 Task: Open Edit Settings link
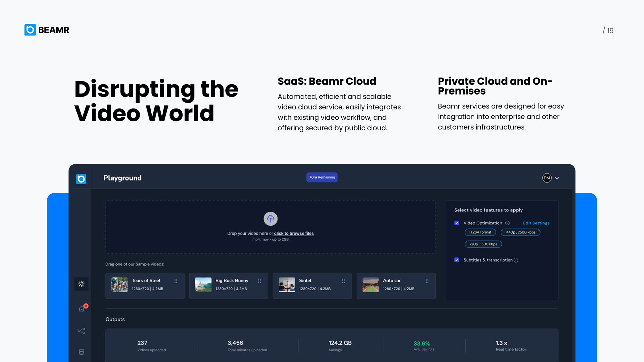click(536, 223)
